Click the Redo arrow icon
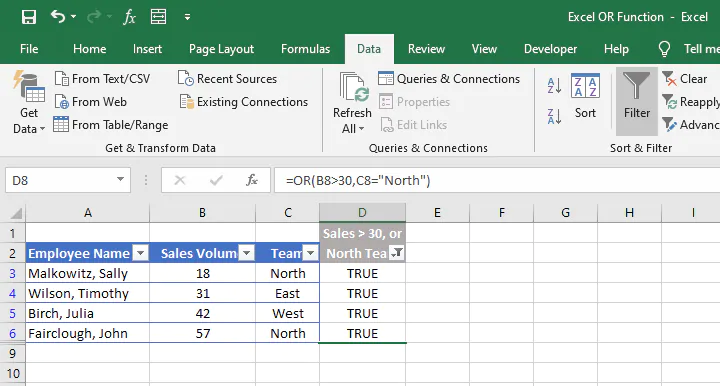 94,17
